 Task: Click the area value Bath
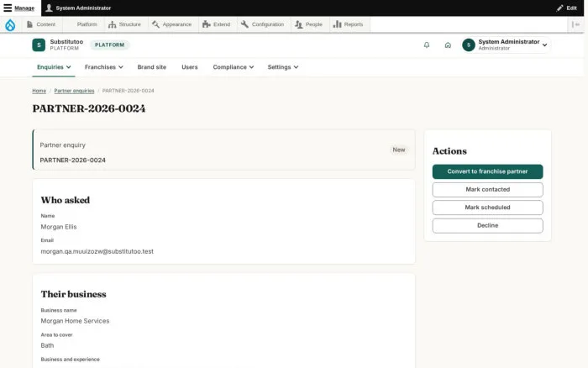(47, 345)
